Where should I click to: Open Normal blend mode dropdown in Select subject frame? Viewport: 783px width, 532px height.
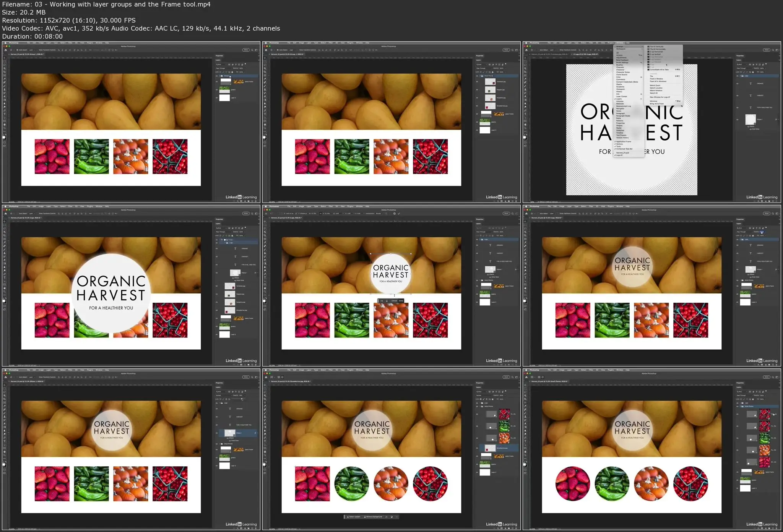click(x=484, y=396)
